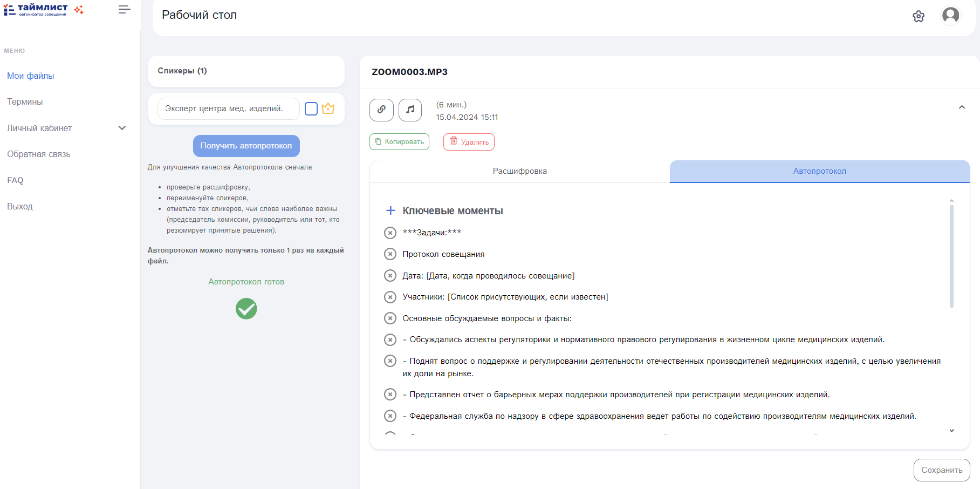Remove the "Протокол совещания" item
Image resolution: width=980 pixels, height=489 pixels.
(390, 254)
